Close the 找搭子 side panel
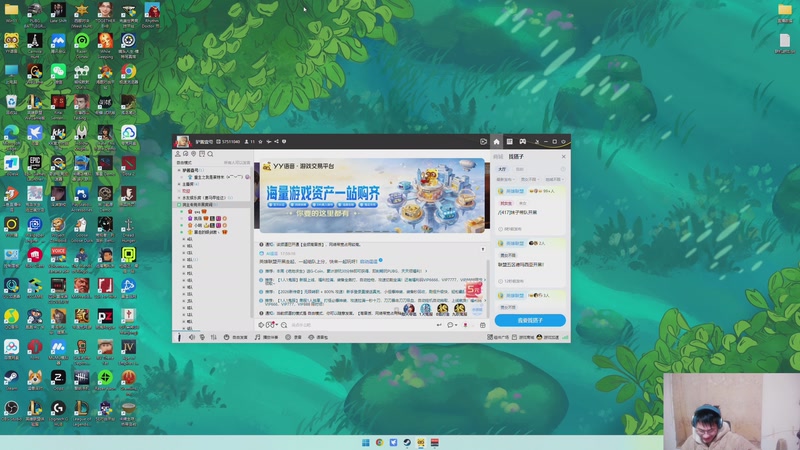 [x=563, y=157]
